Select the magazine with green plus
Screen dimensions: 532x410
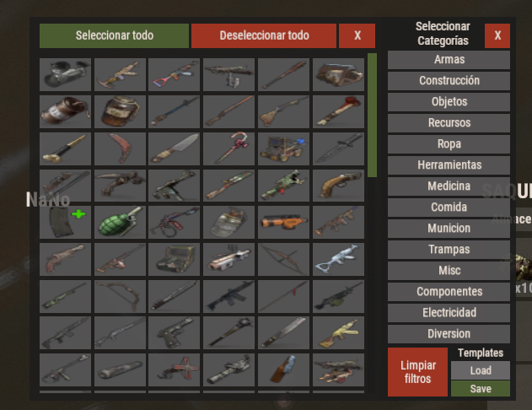(x=65, y=223)
